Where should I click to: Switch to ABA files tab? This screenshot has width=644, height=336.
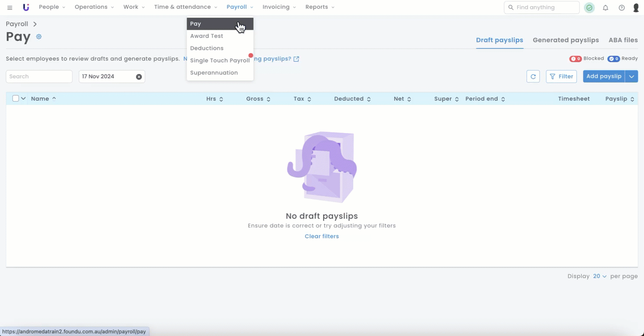(623, 40)
